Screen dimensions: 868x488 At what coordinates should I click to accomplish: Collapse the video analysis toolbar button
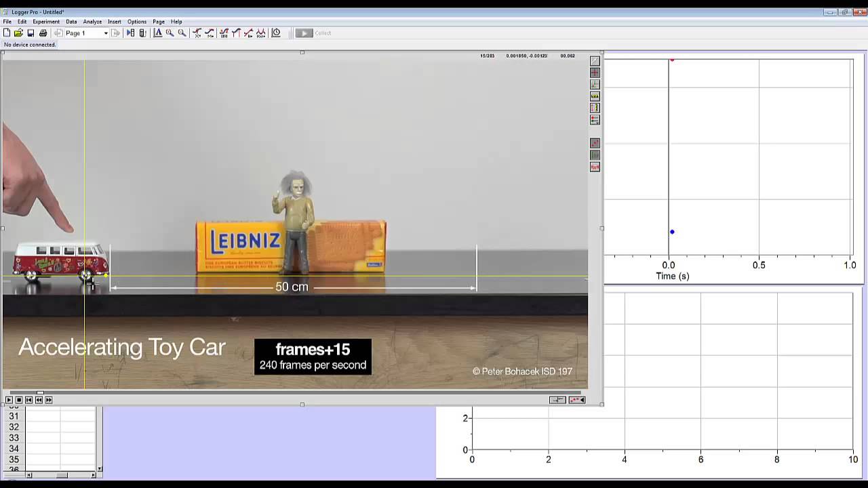coord(577,400)
